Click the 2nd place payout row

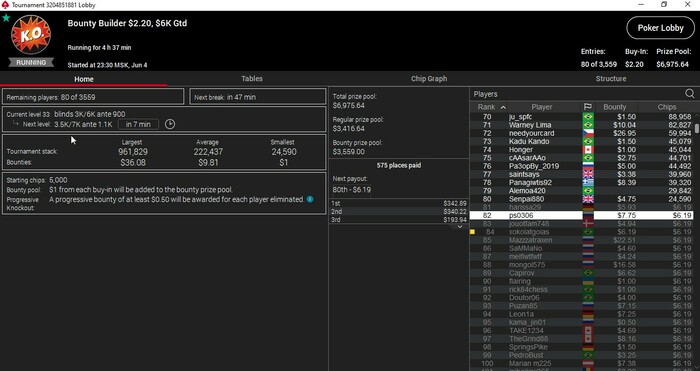pos(398,212)
